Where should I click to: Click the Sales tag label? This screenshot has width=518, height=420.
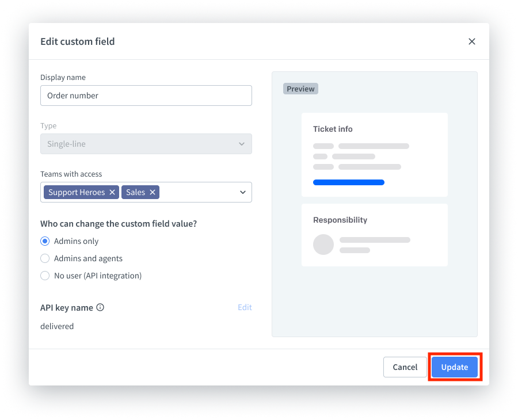[x=135, y=192]
